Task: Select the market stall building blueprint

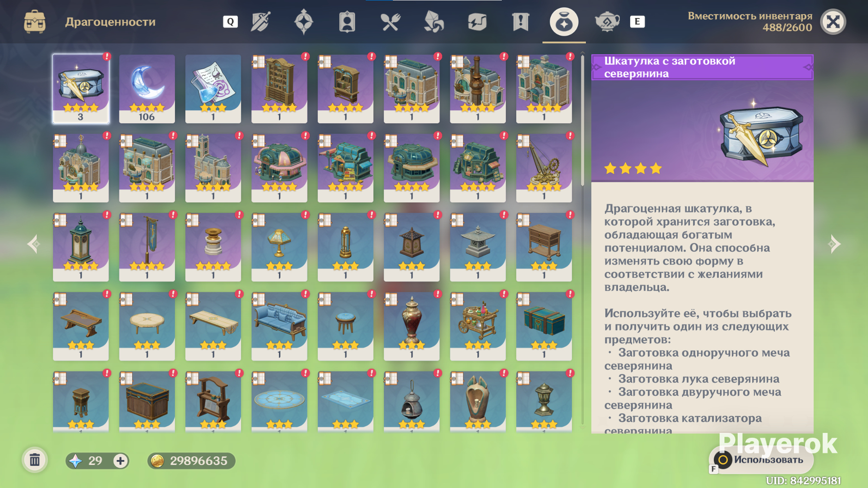Action: click(x=346, y=168)
